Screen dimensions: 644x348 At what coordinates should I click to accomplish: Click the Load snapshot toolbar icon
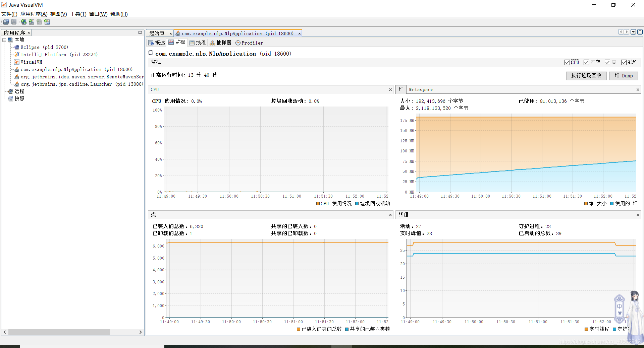coord(6,22)
